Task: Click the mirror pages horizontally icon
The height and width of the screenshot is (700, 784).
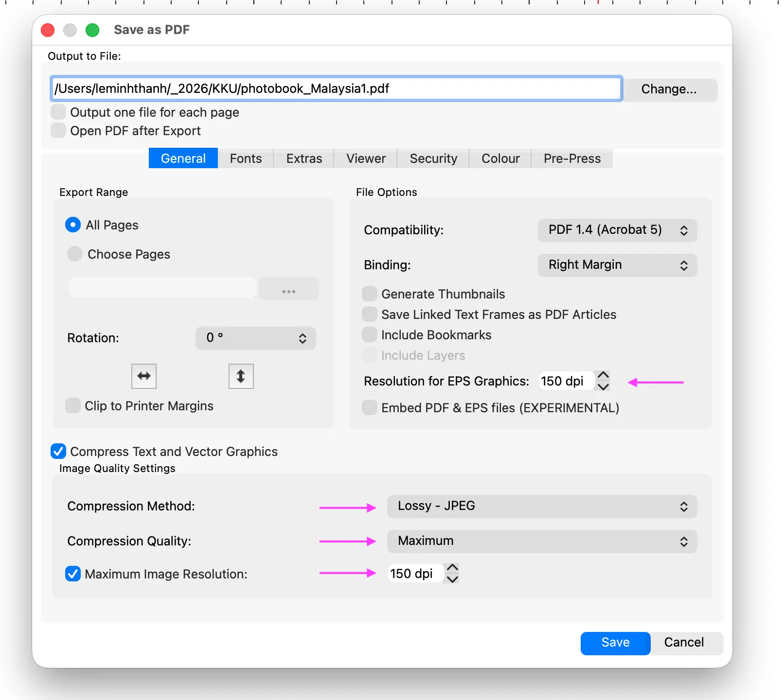Action: tap(144, 376)
